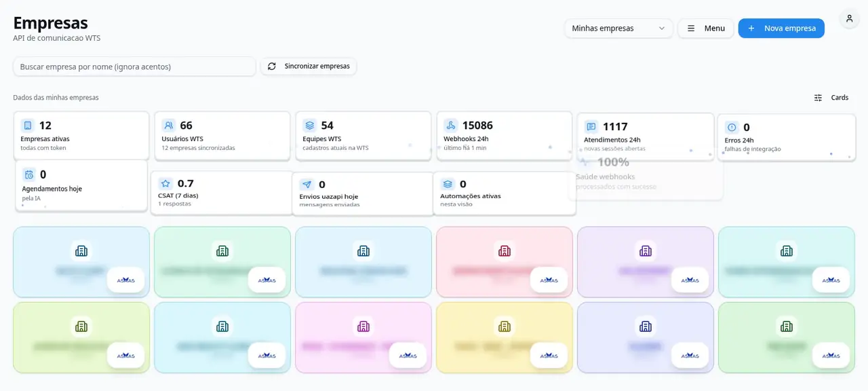Click the Automações ativas stack icon
Viewport: 868px width, 391px height.
[448, 184]
